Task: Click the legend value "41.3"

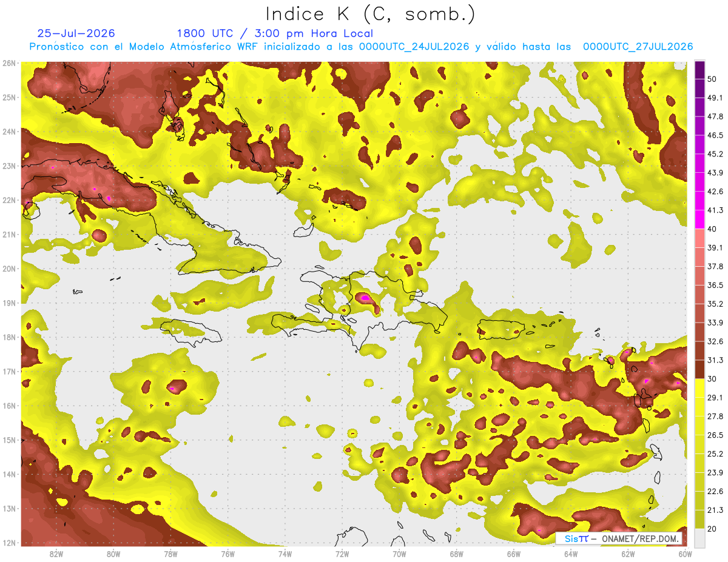Action: coord(715,210)
